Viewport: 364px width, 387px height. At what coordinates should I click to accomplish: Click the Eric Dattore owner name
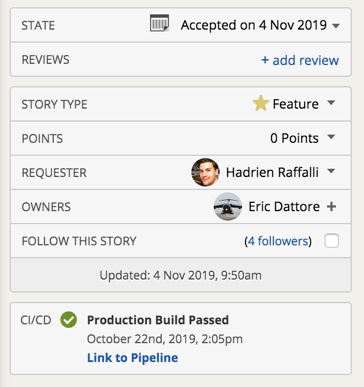(x=284, y=207)
